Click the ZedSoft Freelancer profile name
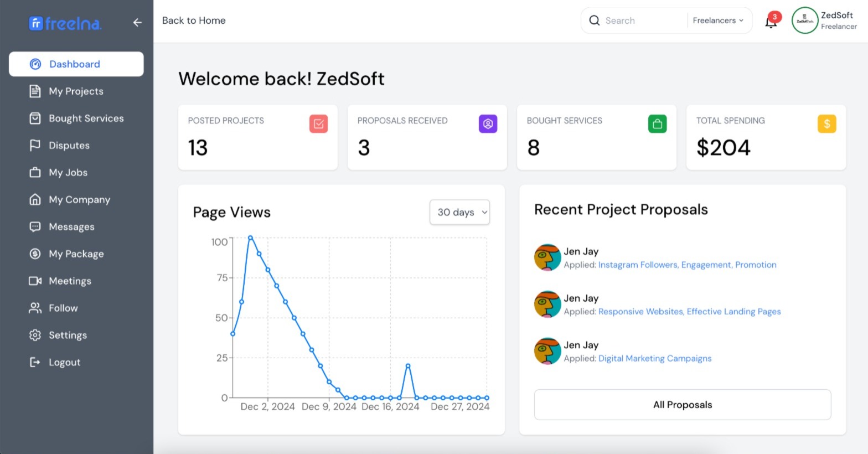Screen dimensions: 868x454 click(839, 20)
